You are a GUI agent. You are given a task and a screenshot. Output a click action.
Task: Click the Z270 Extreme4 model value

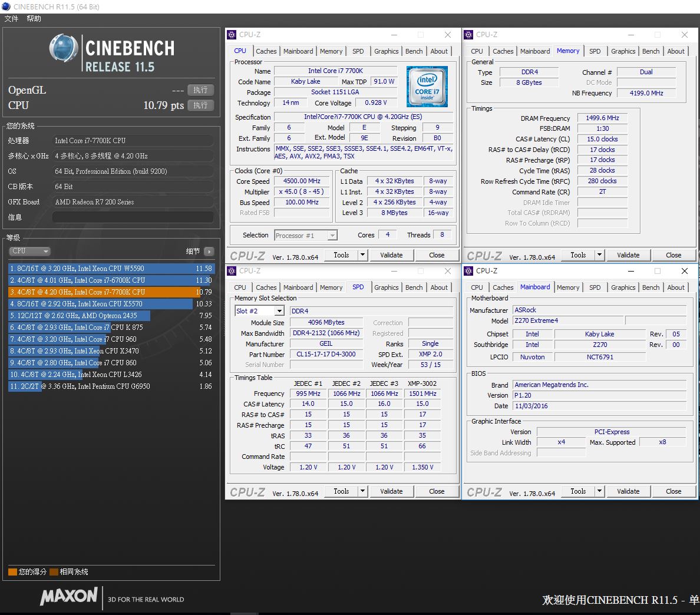click(x=568, y=321)
